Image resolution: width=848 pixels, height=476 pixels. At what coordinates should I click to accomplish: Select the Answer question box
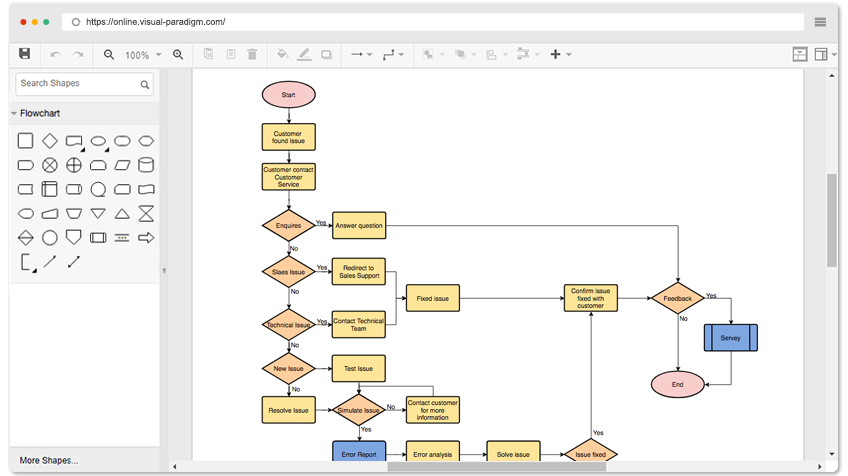click(359, 225)
